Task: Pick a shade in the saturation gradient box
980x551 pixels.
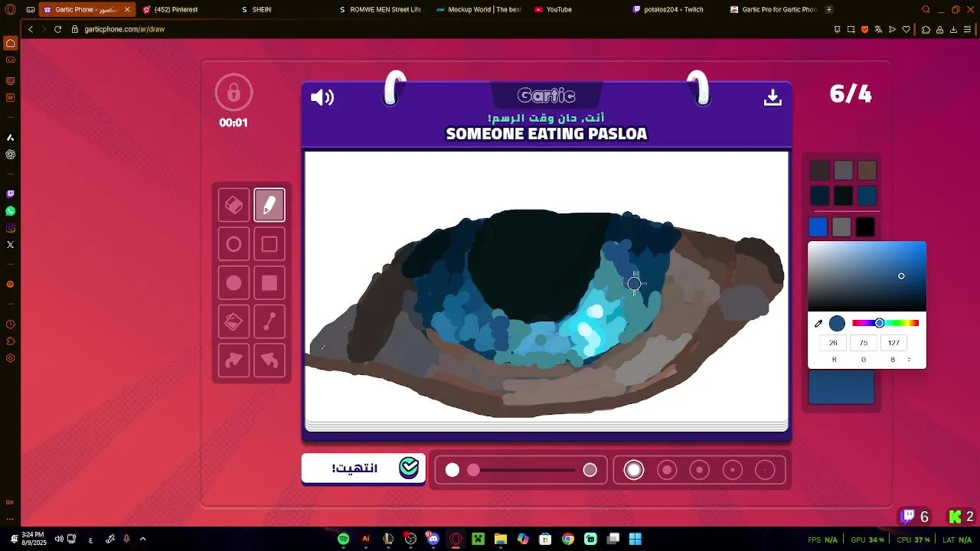Action: pyautogui.click(x=867, y=276)
